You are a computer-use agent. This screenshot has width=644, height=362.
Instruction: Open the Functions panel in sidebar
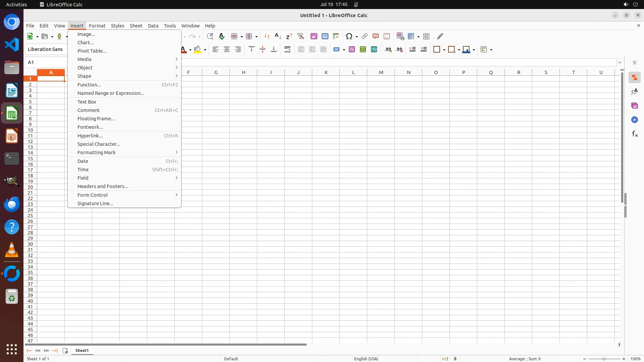[635, 134]
